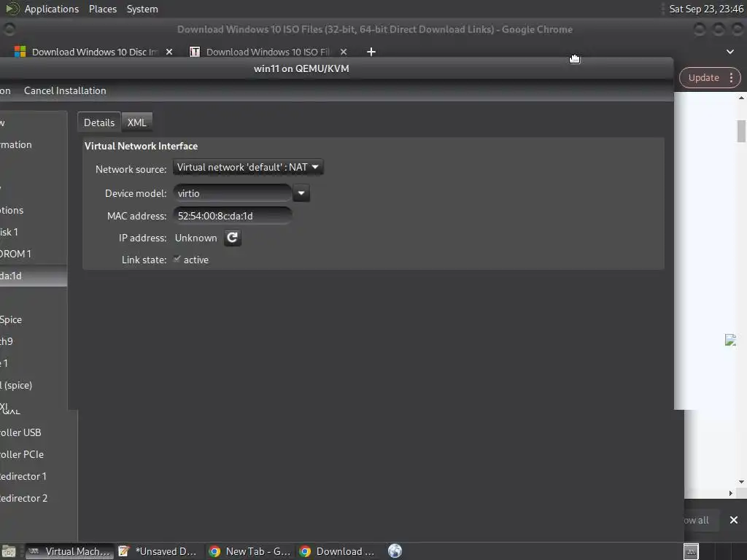Screen dimensions: 747x560
Task: Switch to Download Chrome taskbar item
Action: (339, 551)
